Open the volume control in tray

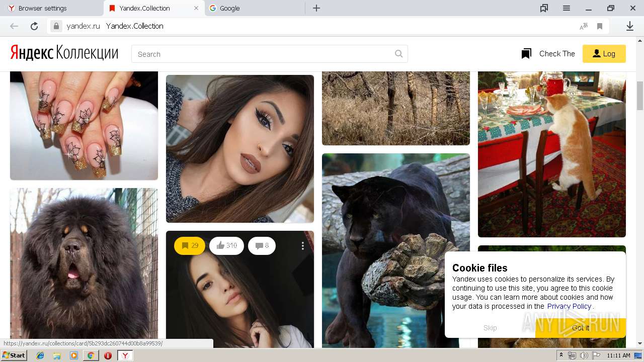pyautogui.click(x=584, y=355)
